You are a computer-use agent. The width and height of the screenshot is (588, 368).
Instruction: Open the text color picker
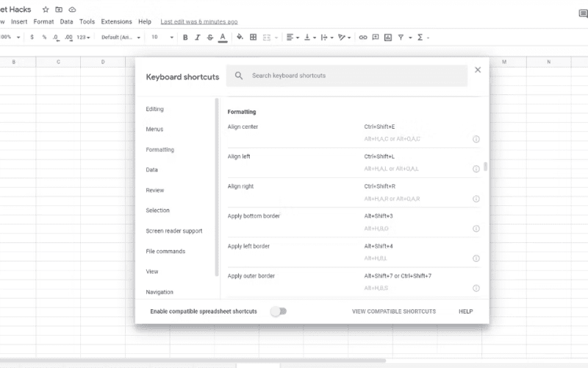coord(223,38)
